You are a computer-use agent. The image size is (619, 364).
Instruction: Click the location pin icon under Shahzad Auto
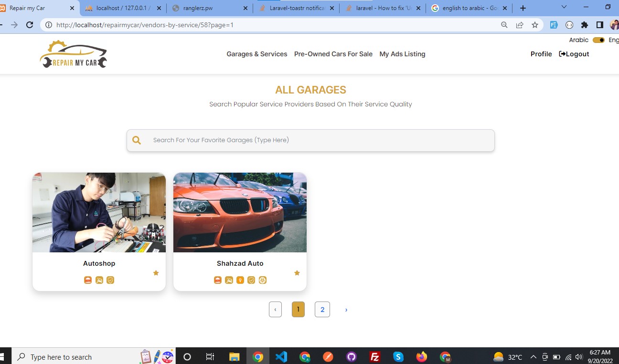point(240,280)
